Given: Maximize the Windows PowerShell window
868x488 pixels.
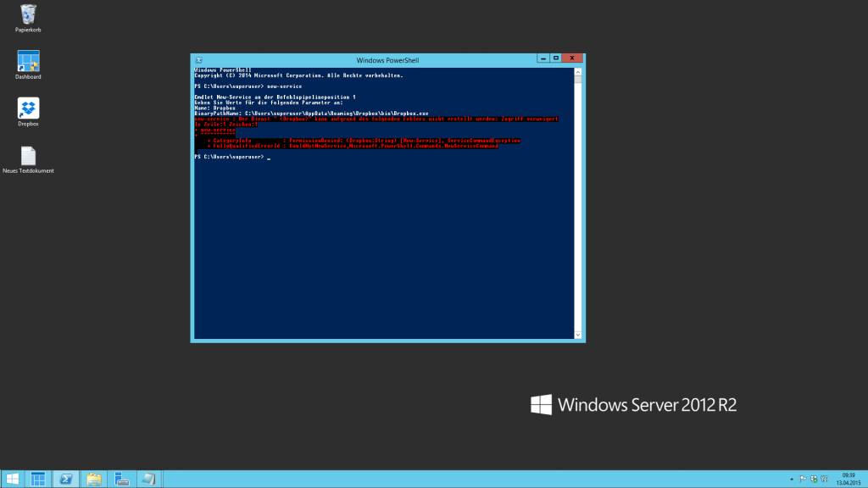Looking at the screenshot, I should [556, 58].
